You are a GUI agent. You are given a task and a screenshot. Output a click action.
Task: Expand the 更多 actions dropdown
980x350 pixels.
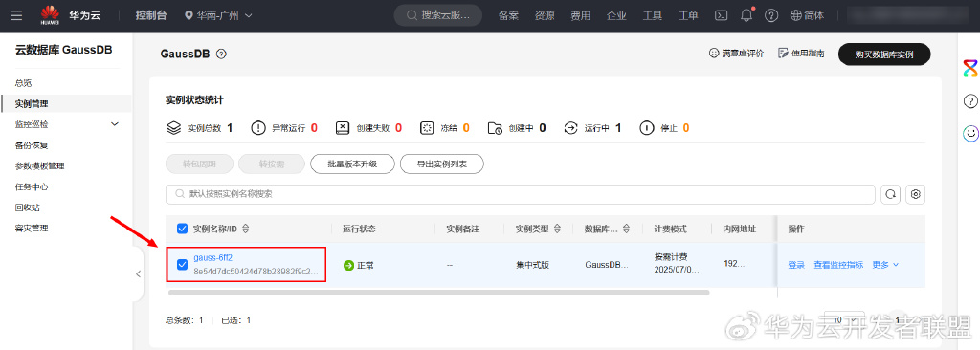885,265
